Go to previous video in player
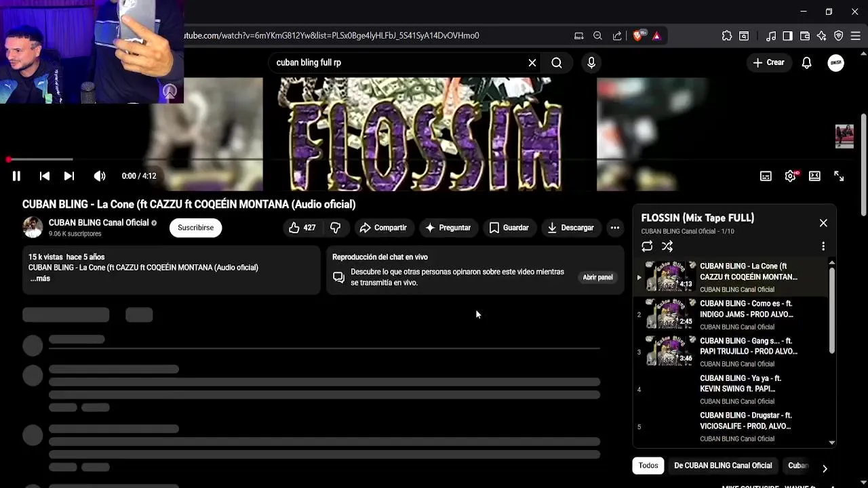Image resolution: width=868 pixels, height=488 pixels. 45,176
